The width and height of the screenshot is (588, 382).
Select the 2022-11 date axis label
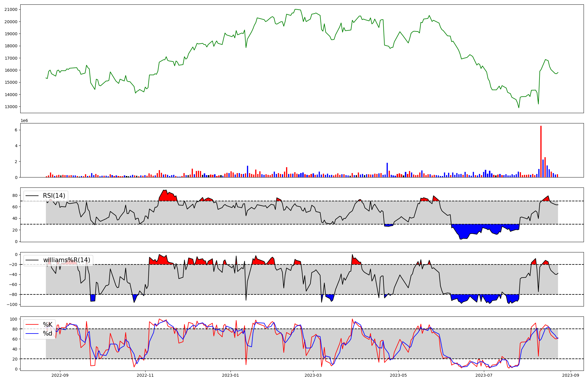click(145, 375)
